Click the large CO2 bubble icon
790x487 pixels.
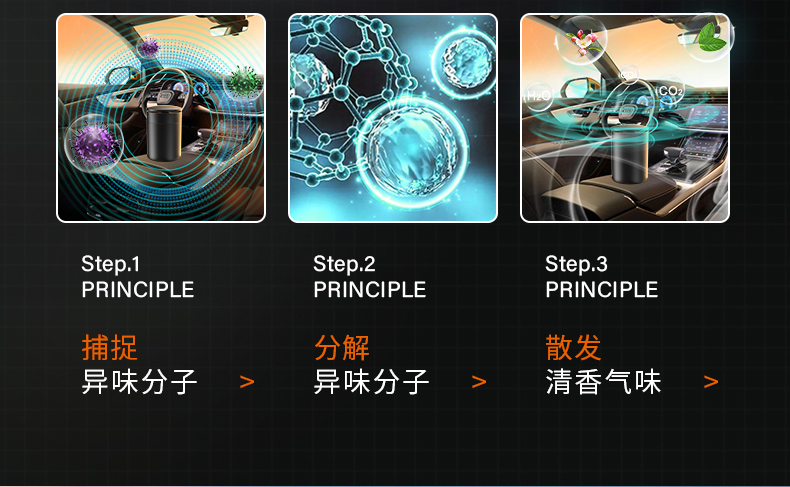pyautogui.click(x=671, y=91)
